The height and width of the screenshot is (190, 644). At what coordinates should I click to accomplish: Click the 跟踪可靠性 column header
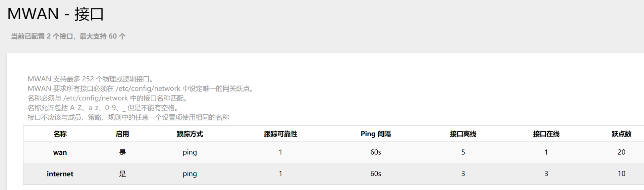click(280, 134)
